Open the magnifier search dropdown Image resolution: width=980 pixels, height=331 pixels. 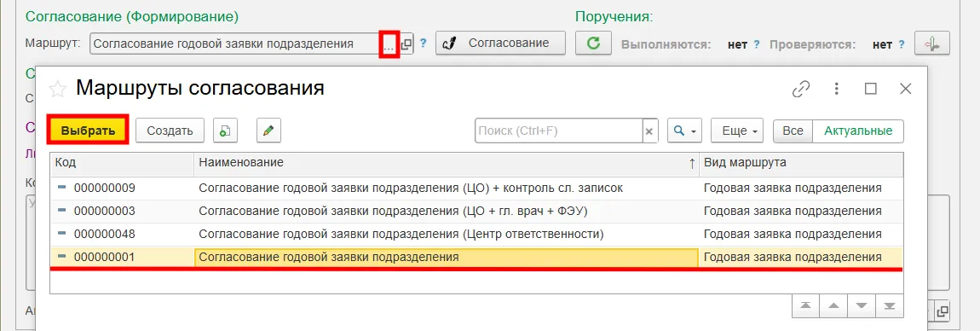click(685, 131)
